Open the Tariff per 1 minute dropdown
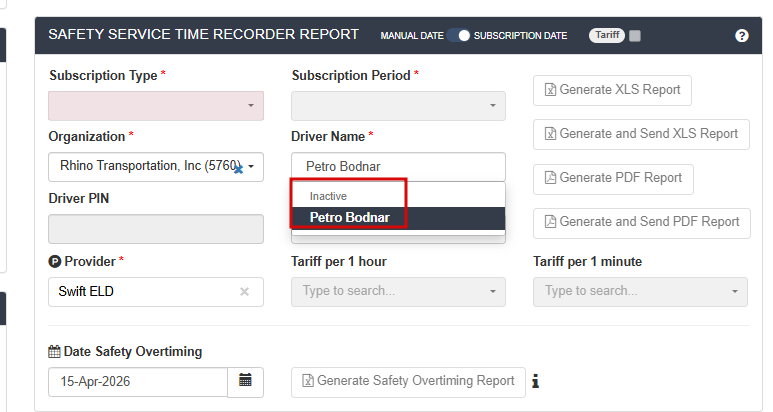The image size is (773, 412). [x=734, y=292]
